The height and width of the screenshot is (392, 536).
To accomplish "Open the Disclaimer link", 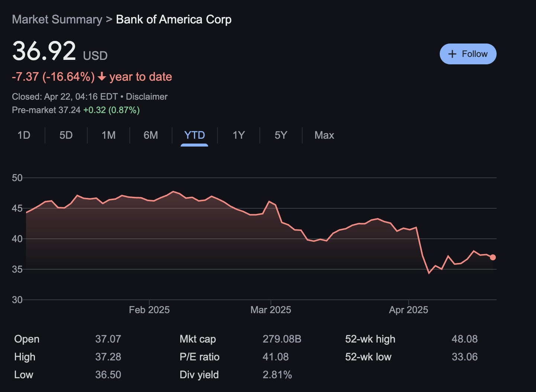I will (x=147, y=96).
